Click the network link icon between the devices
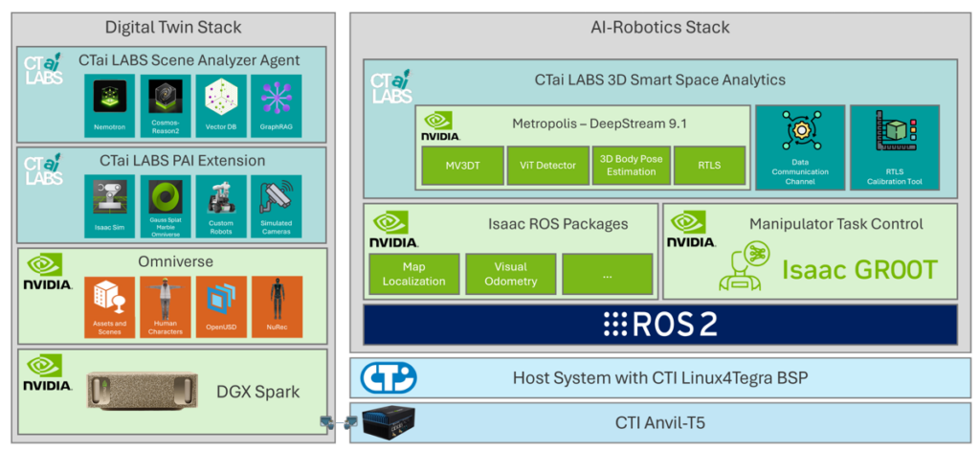The image size is (980, 452). 339,423
